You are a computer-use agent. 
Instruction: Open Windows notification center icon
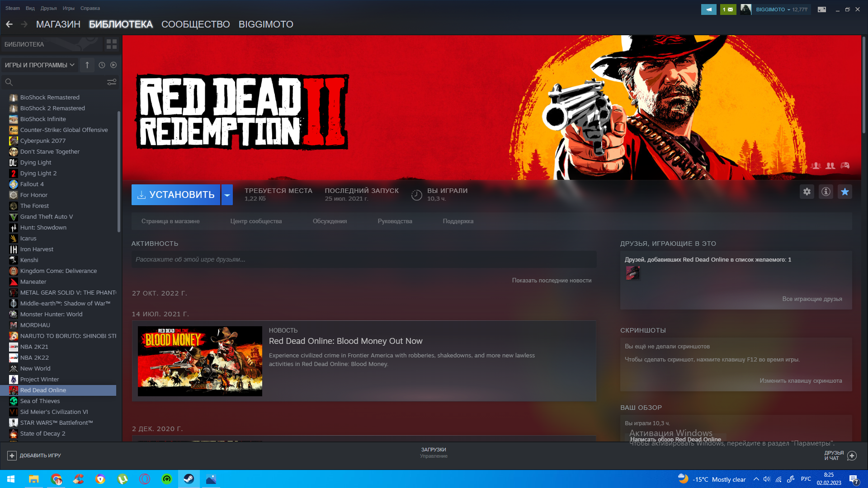click(x=854, y=479)
